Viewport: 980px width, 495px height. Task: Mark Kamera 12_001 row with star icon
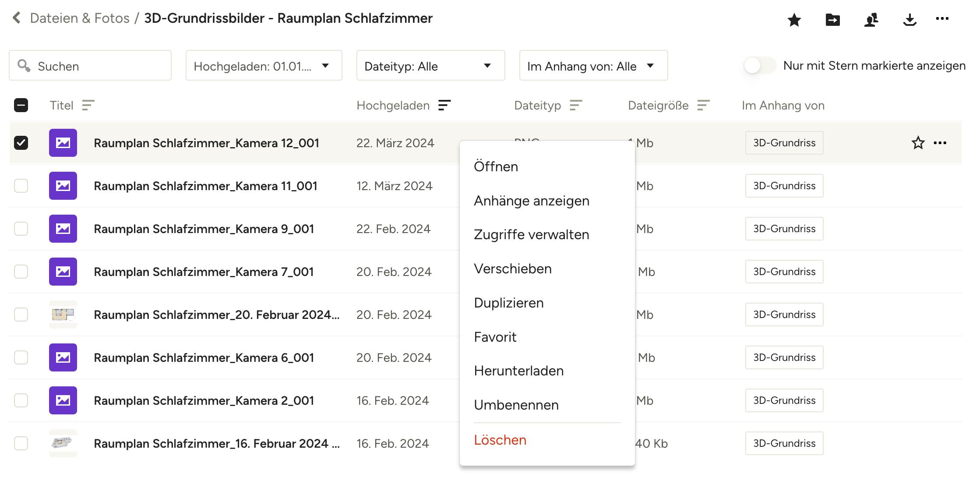coord(918,143)
